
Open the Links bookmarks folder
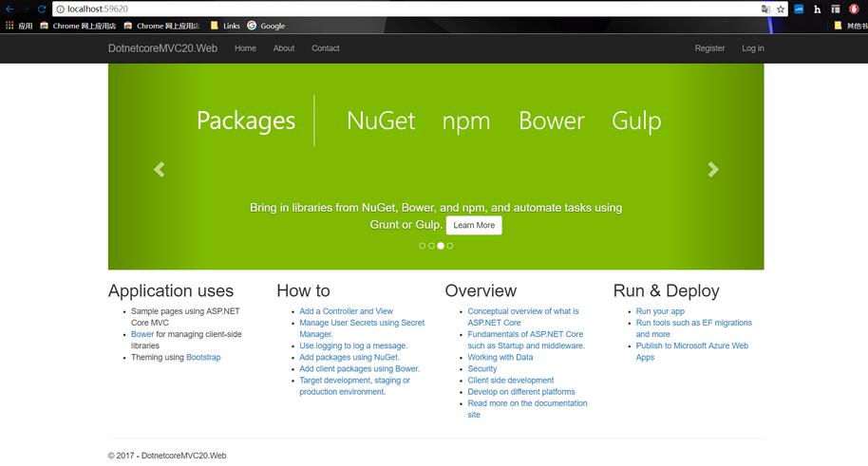(x=225, y=26)
